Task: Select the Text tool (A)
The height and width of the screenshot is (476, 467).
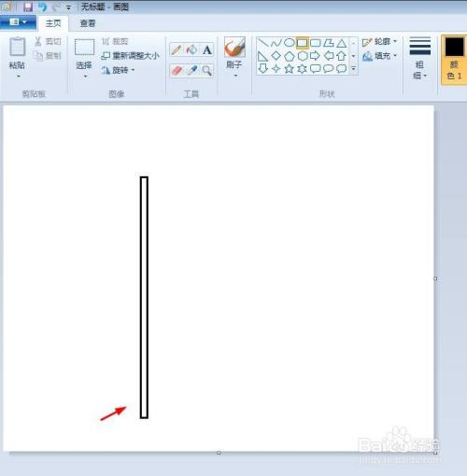Action: [207, 49]
